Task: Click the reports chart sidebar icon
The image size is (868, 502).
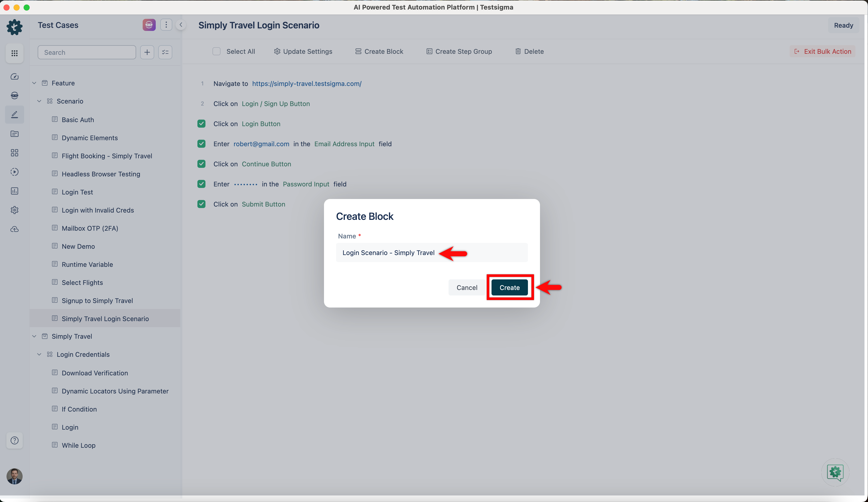Action: pos(15,191)
